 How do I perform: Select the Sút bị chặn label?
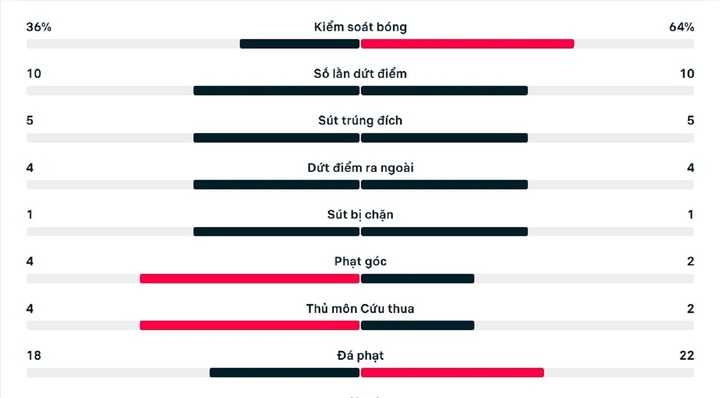pos(360,215)
